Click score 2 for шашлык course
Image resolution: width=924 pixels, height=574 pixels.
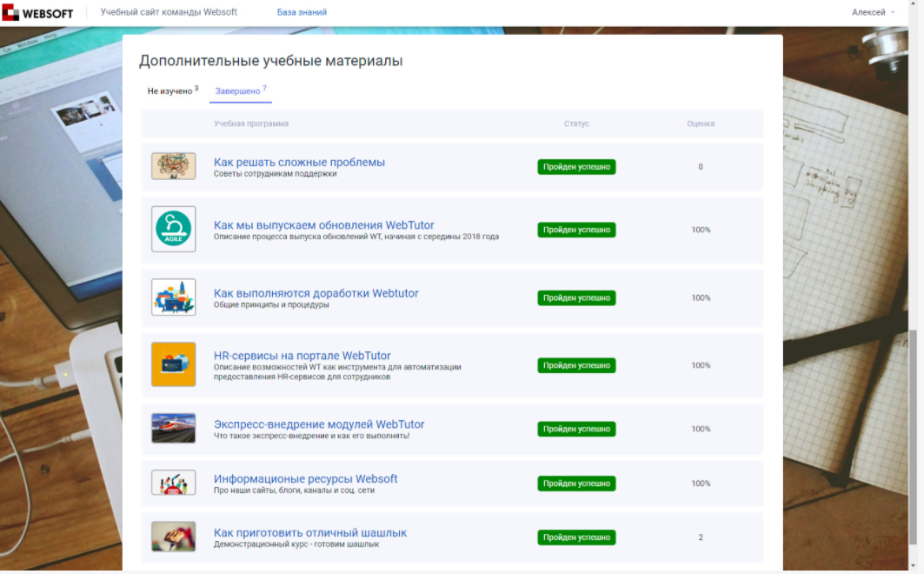click(701, 537)
